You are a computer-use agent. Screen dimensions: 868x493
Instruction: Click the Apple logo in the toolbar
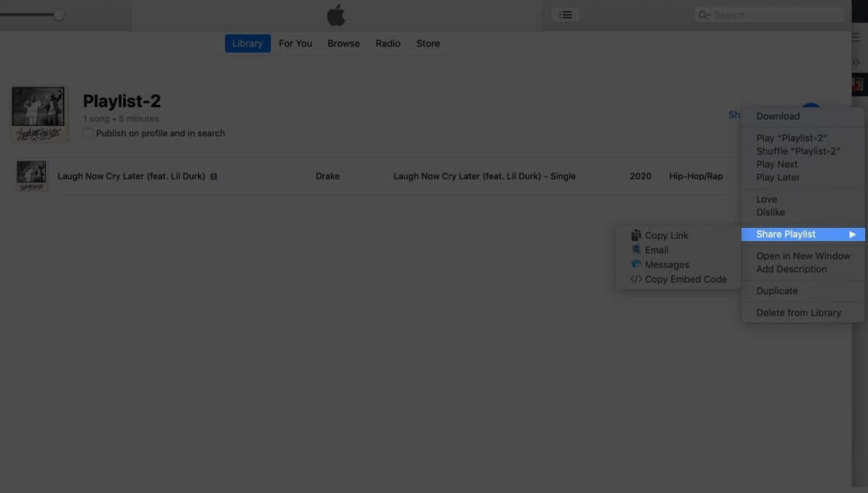(x=336, y=15)
